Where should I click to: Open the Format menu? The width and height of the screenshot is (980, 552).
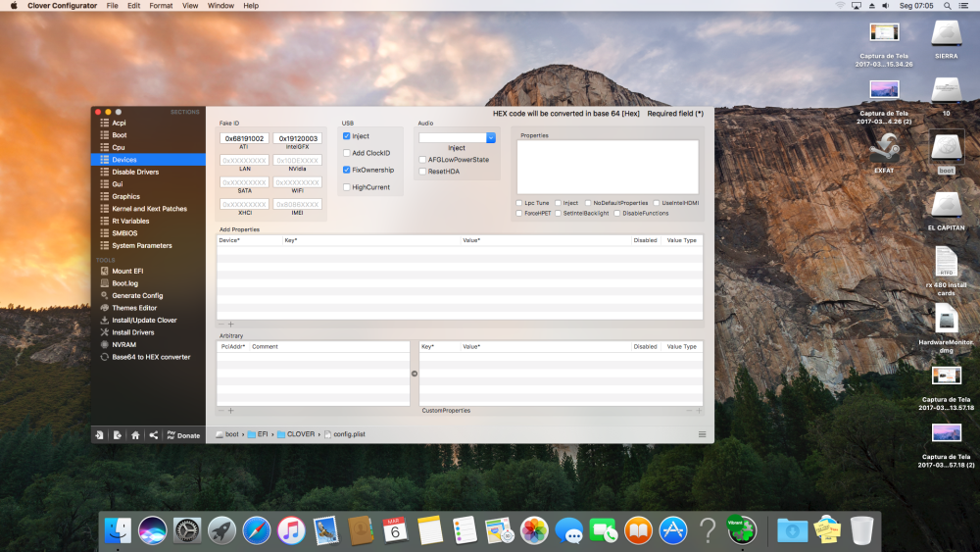162,6
